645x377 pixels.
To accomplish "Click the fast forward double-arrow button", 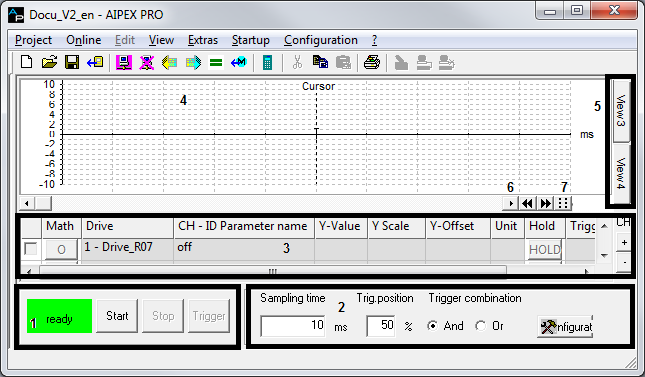I will point(545,203).
